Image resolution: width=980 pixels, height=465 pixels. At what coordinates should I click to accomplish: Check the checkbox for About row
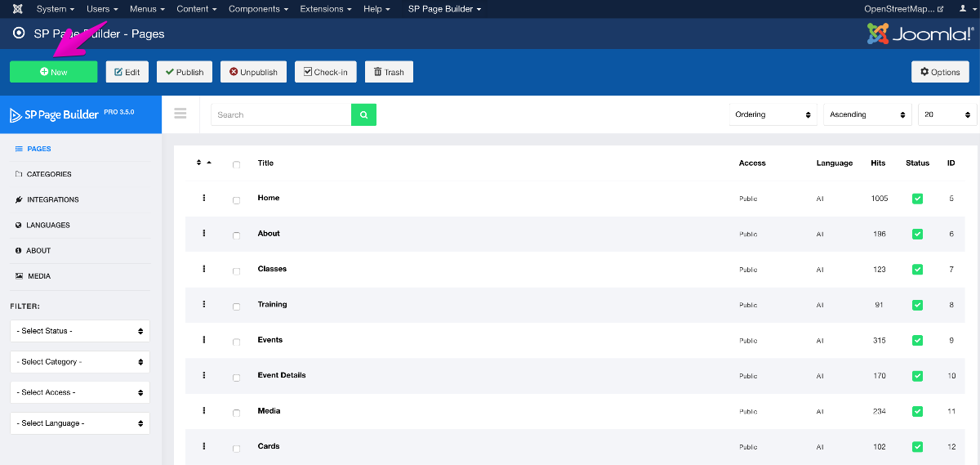(236, 235)
